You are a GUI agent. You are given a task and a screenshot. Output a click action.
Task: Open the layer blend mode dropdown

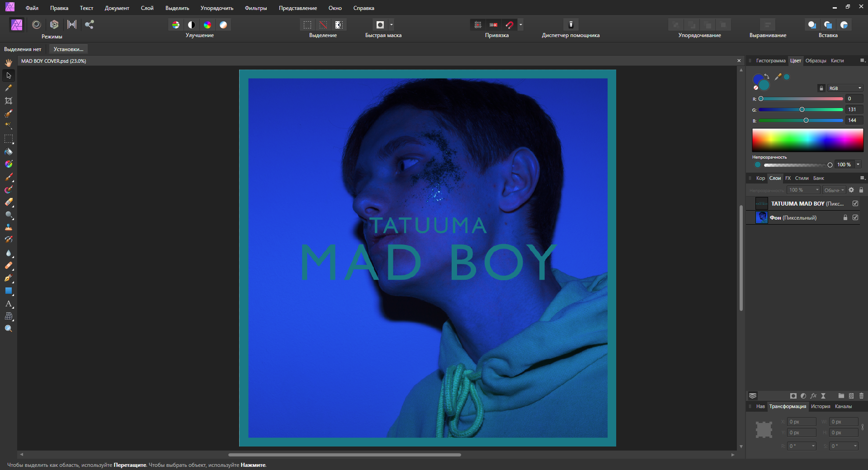[834, 190]
